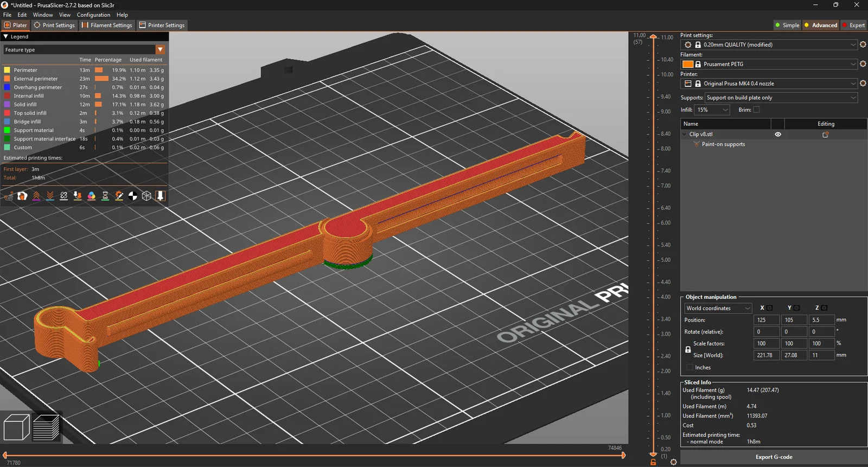This screenshot has width=868, height=467.
Task: Click the vertical layer slider lock icon
Action: click(653, 462)
